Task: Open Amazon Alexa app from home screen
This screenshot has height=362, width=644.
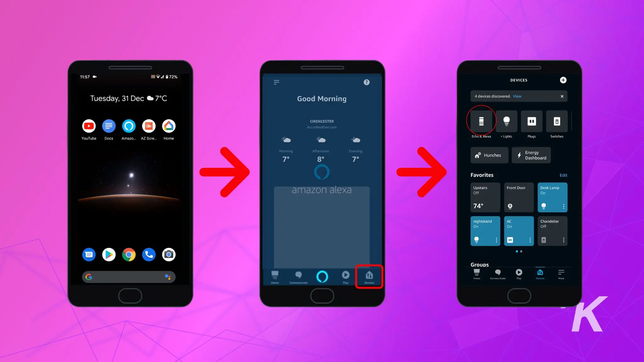Action: (x=128, y=126)
